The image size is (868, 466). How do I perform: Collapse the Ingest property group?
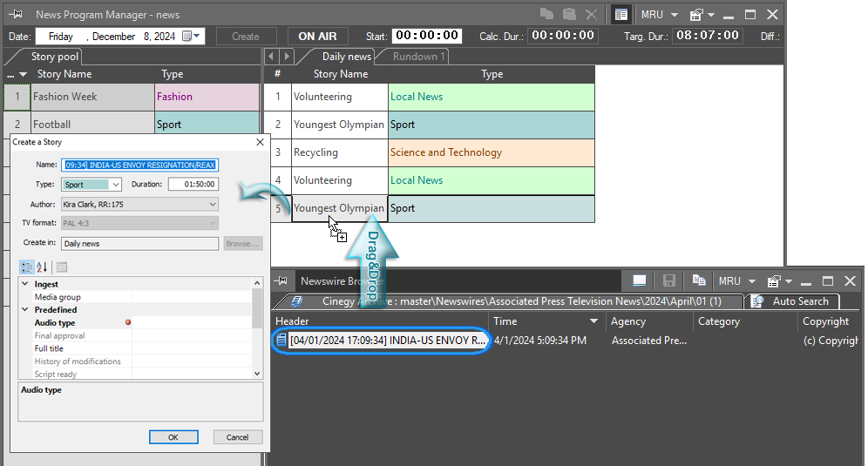coord(24,284)
